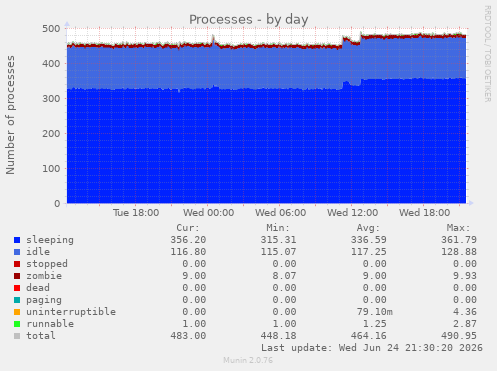Click idle current value 116.80
Image resolution: width=497 pixels, height=371 pixels.
(x=188, y=252)
